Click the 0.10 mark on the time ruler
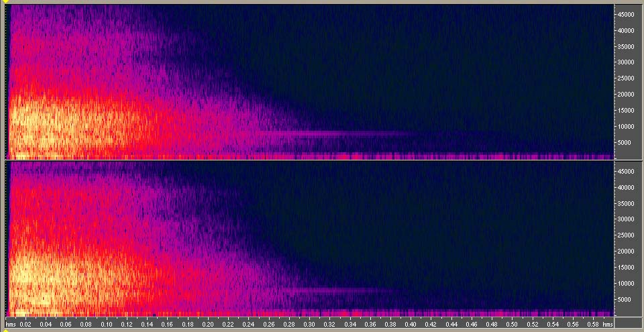The width and height of the screenshot is (644, 332). pyautogui.click(x=107, y=324)
